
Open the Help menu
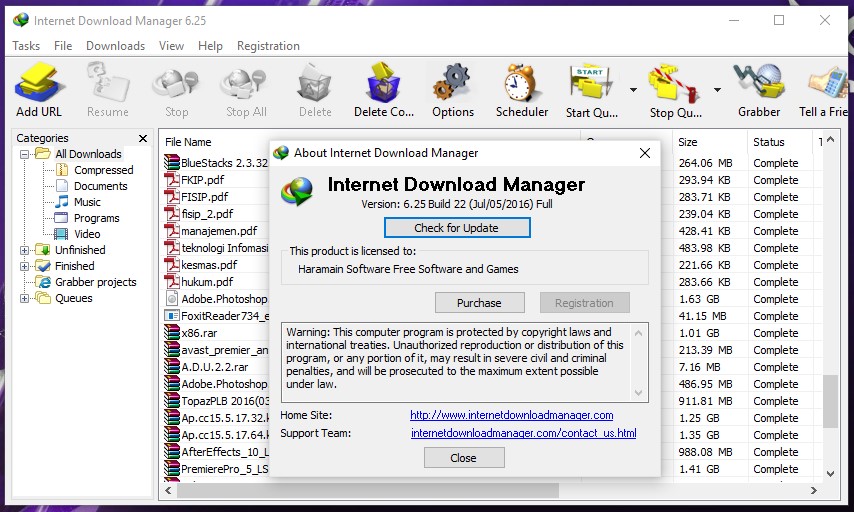(x=210, y=46)
